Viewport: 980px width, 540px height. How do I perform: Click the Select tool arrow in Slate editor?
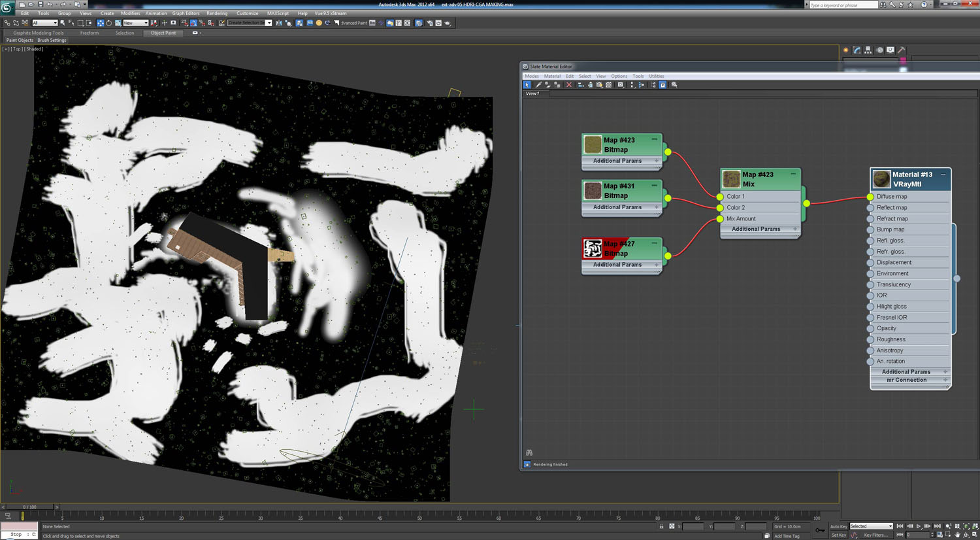click(527, 85)
